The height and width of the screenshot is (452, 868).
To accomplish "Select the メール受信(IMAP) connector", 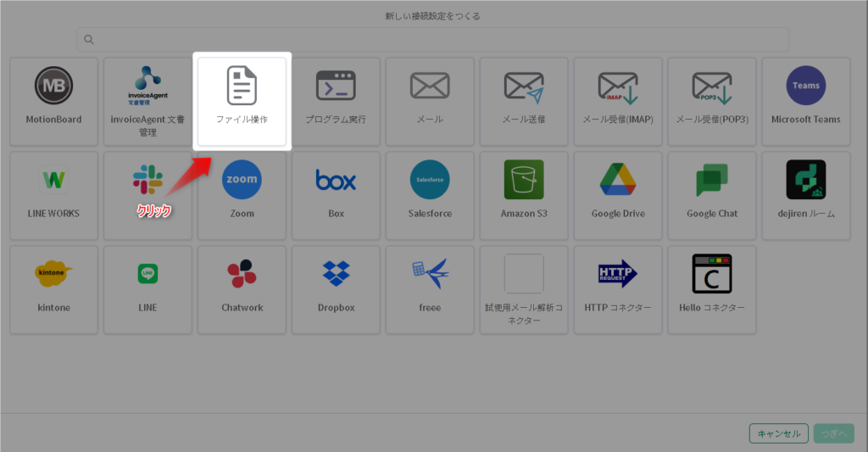I will coord(618,102).
